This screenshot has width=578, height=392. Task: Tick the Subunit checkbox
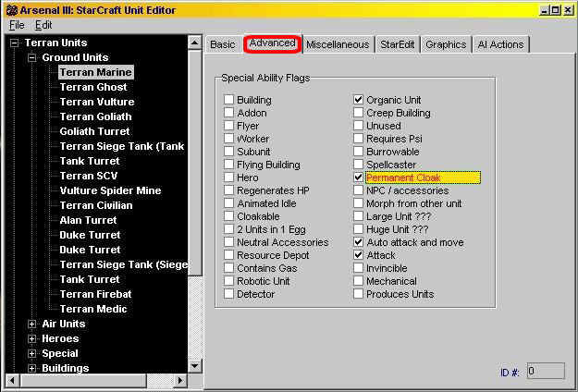pos(229,152)
